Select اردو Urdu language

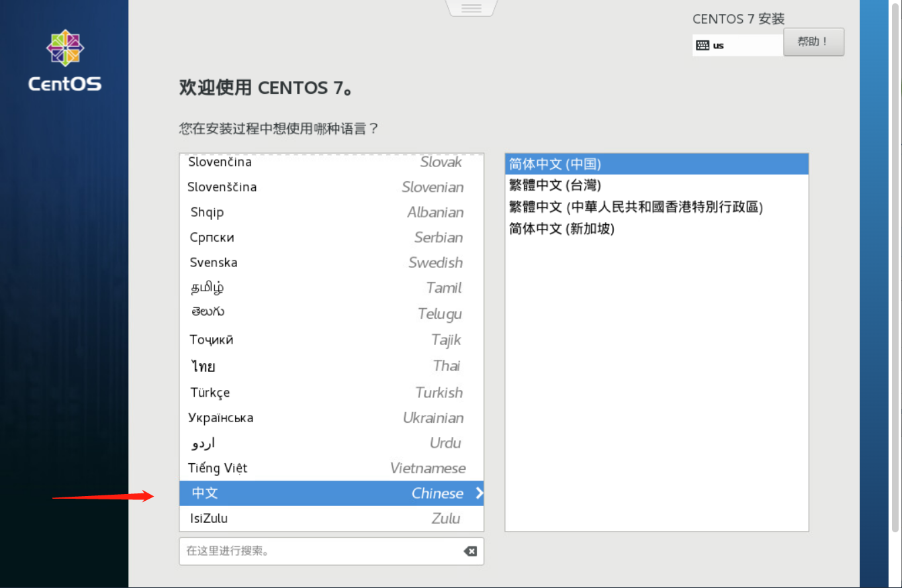click(331, 443)
